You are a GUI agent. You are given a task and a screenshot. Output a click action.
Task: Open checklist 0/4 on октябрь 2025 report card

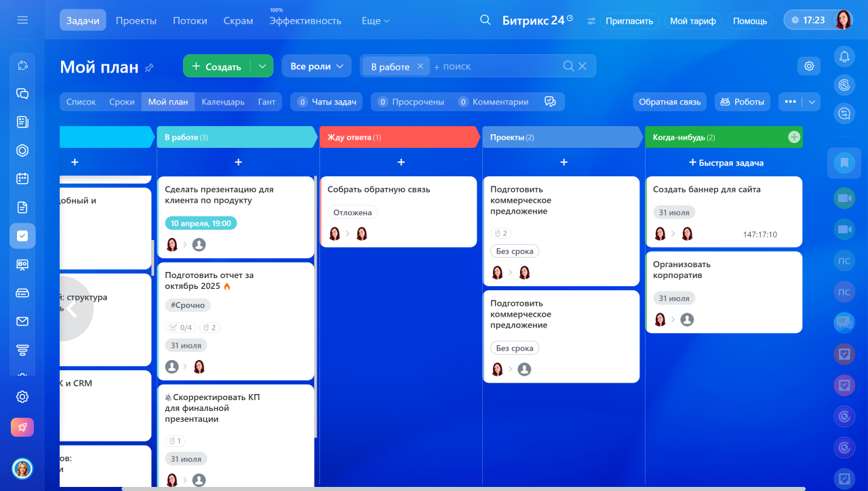point(180,328)
